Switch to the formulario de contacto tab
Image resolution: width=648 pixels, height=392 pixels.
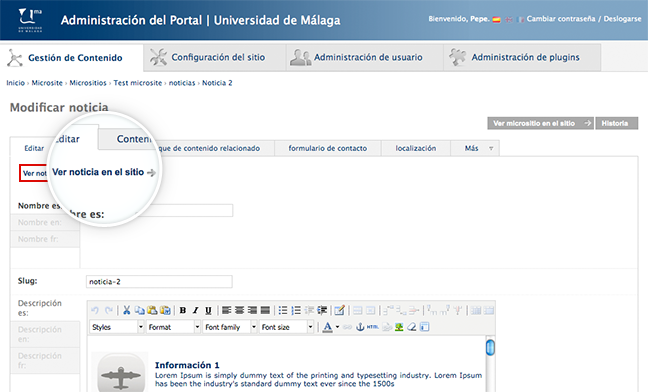point(327,148)
